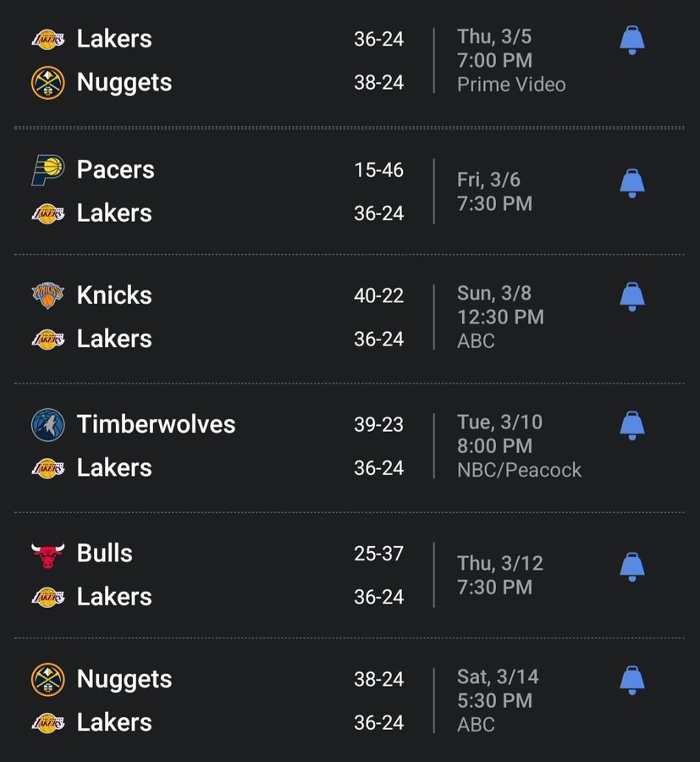Click the Minnesota Timberwolves wolf logo
Viewport: 700px width, 762px height.
click(x=48, y=425)
